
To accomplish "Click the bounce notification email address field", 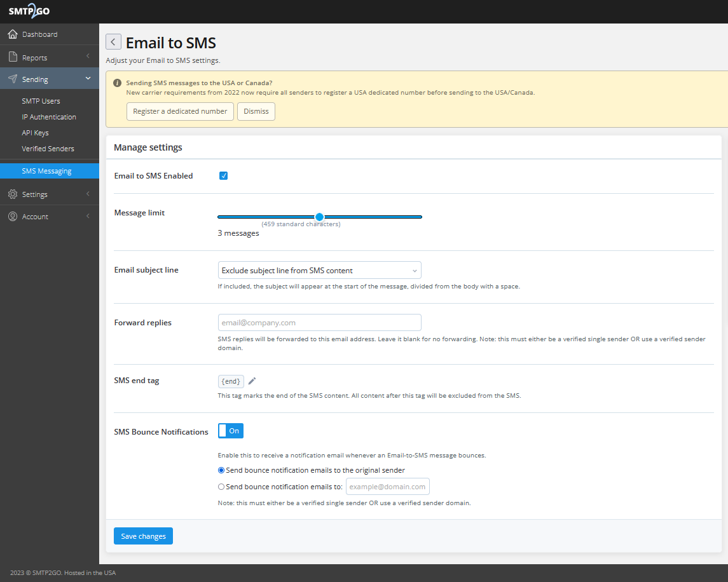I will pyautogui.click(x=388, y=487).
